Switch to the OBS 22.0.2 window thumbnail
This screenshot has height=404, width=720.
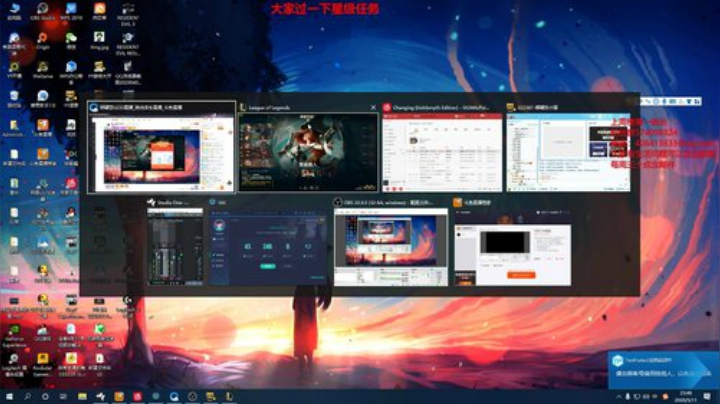pyautogui.click(x=391, y=247)
